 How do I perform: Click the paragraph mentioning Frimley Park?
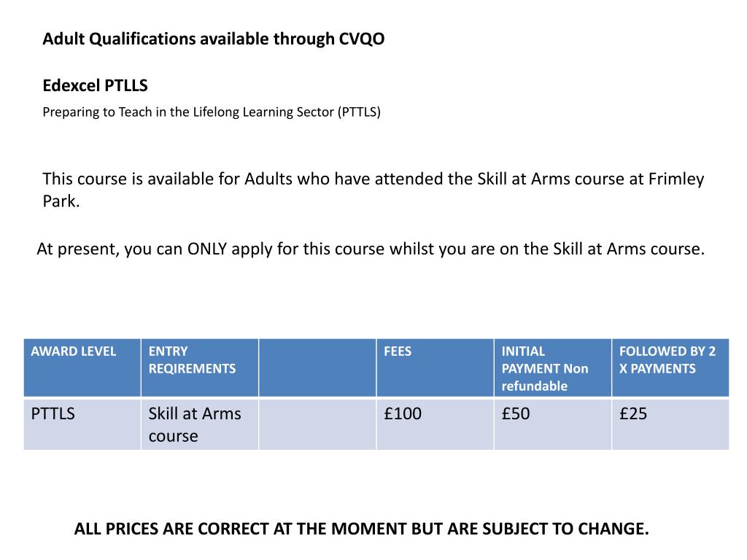click(373, 190)
